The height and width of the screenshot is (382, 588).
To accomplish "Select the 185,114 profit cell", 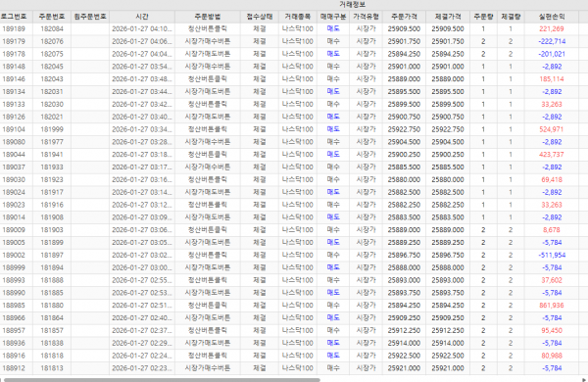I will (x=552, y=79).
